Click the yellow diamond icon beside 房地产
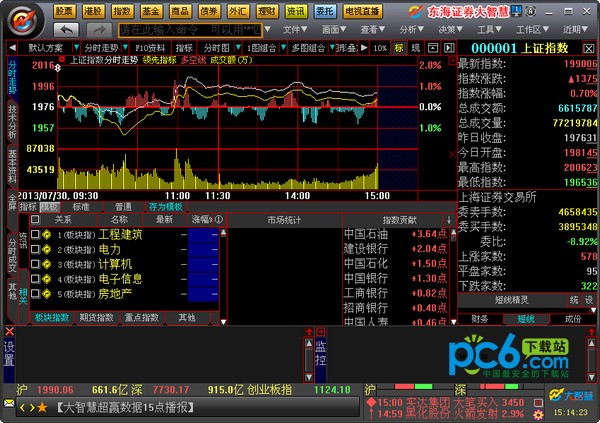The height and width of the screenshot is (423, 600). [x=47, y=294]
